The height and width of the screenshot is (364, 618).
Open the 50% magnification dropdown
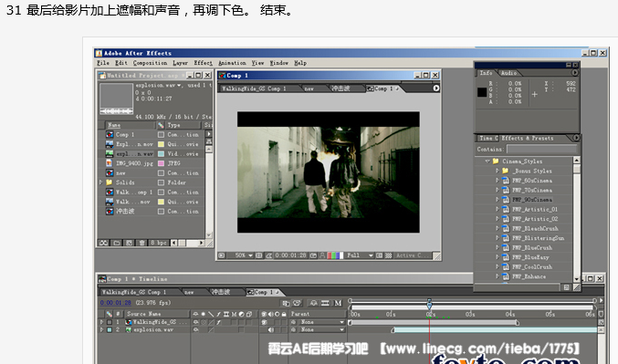click(x=243, y=255)
